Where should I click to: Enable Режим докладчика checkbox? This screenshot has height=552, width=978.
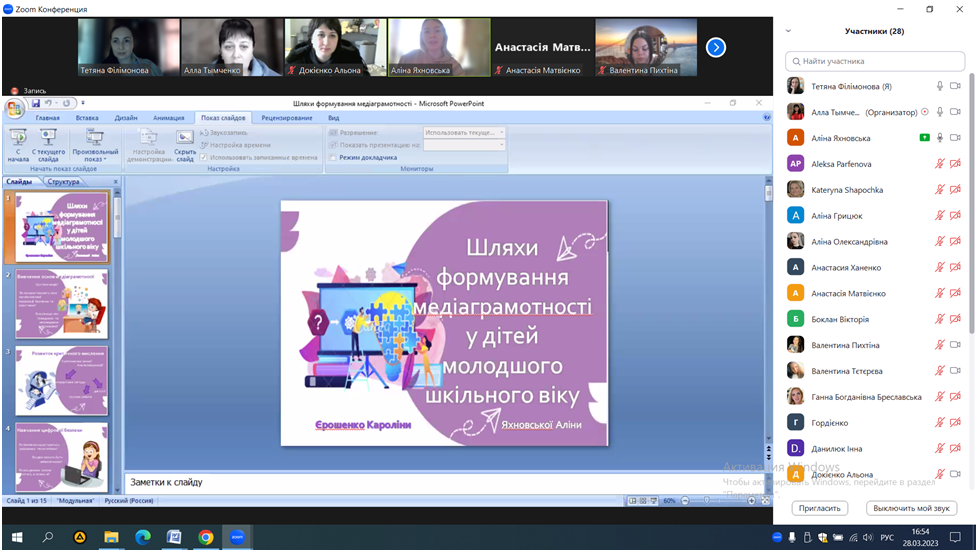point(332,157)
